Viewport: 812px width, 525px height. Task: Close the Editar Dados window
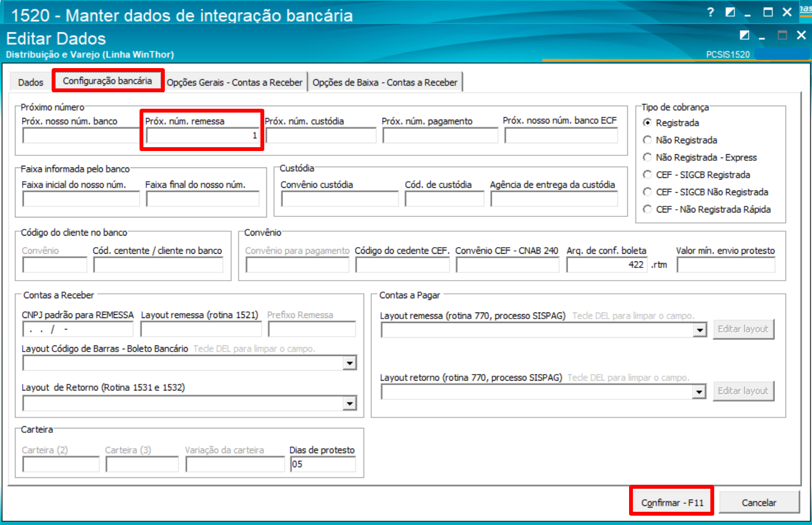tap(801, 35)
